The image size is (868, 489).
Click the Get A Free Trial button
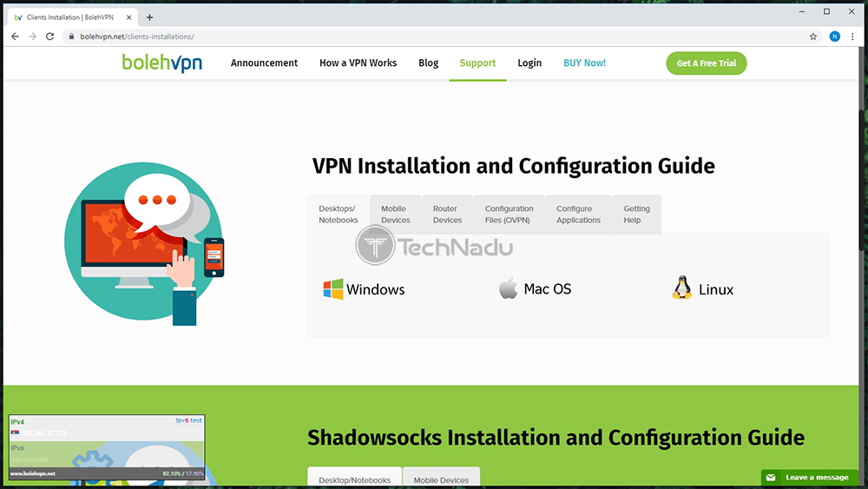707,63
